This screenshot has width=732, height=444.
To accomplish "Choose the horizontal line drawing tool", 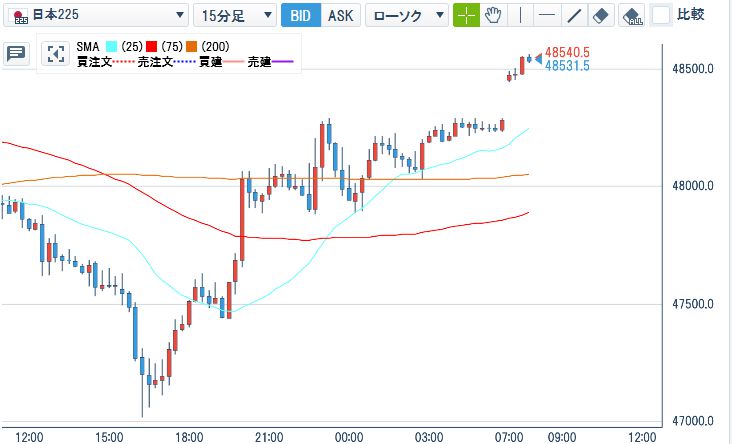I will click(x=546, y=15).
